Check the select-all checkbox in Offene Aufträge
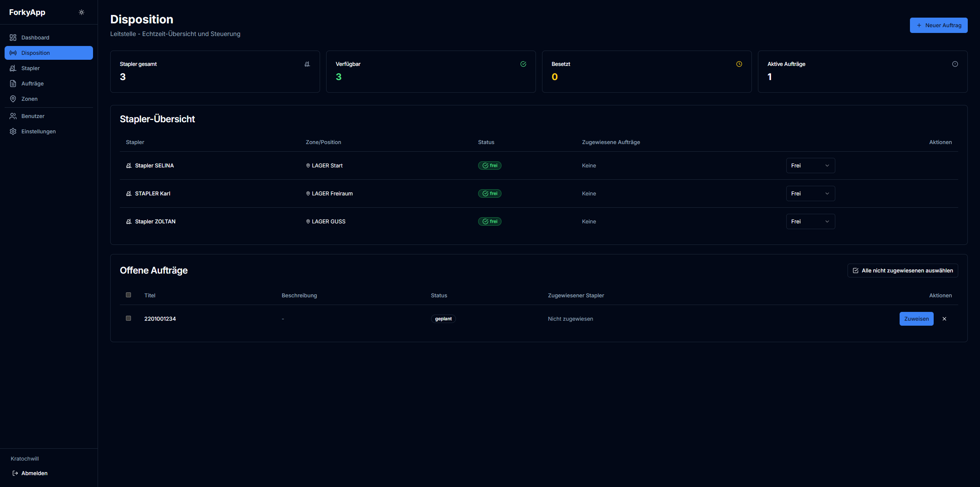Image resolution: width=980 pixels, height=487 pixels. click(128, 295)
